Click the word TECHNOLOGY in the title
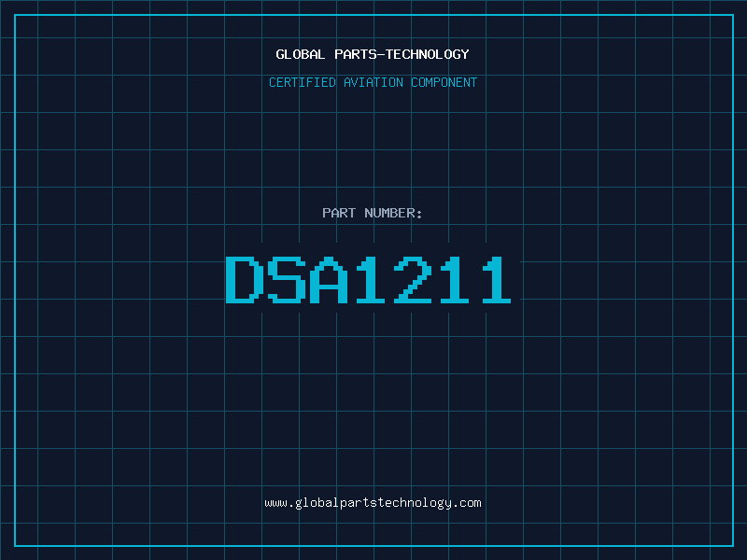Screen dimensions: 747x560 pyautogui.click(x=428, y=54)
